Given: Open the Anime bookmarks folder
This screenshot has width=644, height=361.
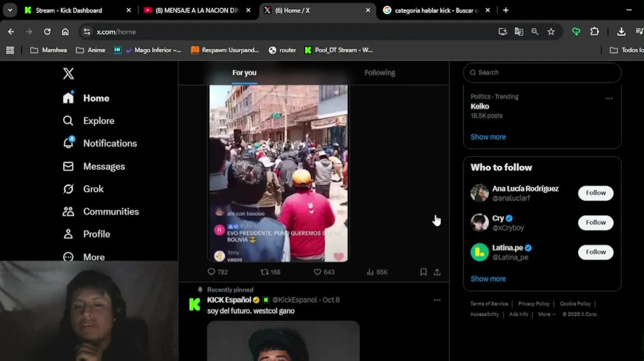Looking at the screenshot, I should [x=91, y=50].
